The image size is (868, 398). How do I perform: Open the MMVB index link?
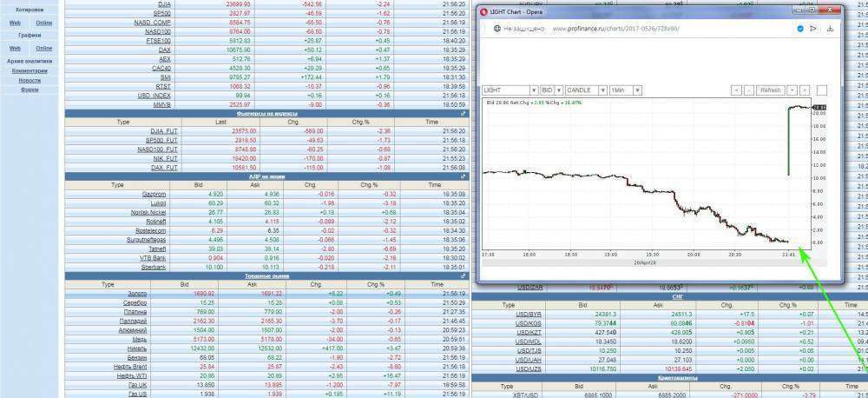pyautogui.click(x=162, y=105)
